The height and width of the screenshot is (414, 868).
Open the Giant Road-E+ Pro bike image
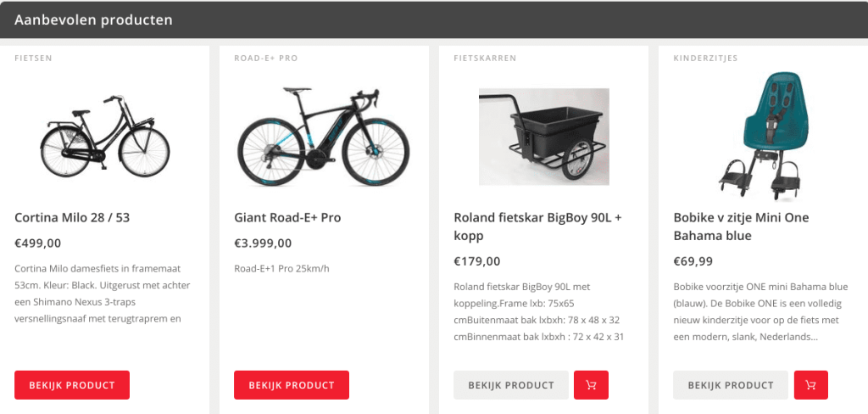click(x=323, y=136)
